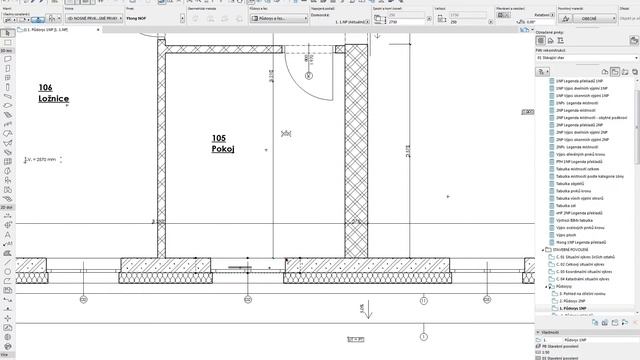This screenshot has width=640, height=360.
Task: Select the Level Dimension tool
Action: 7,225
